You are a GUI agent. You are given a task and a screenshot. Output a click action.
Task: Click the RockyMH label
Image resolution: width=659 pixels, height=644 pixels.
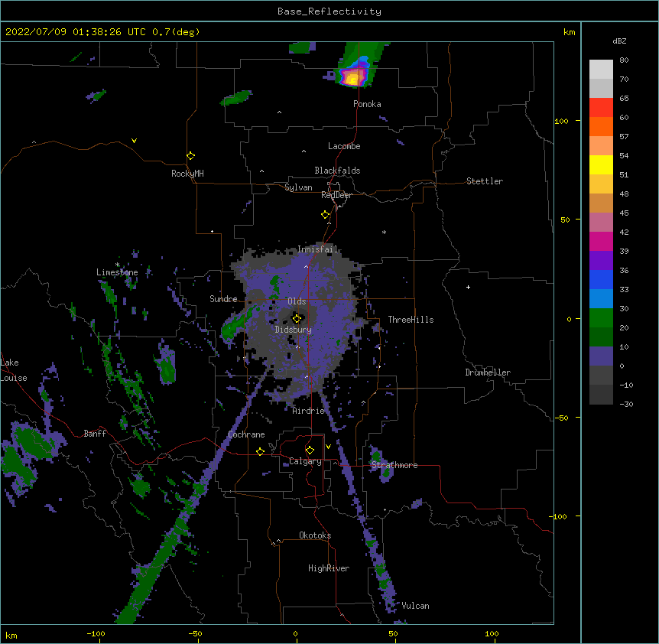click(x=187, y=174)
